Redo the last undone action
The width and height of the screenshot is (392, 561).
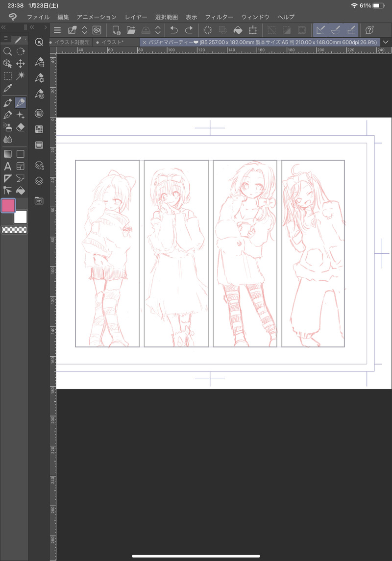click(x=189, y=30)
